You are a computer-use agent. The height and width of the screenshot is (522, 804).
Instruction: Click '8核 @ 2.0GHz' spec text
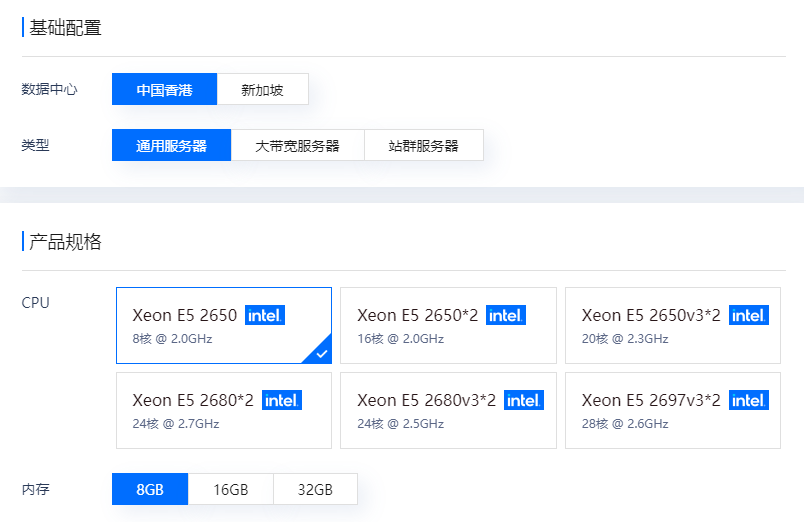click(x=172, y=339)
